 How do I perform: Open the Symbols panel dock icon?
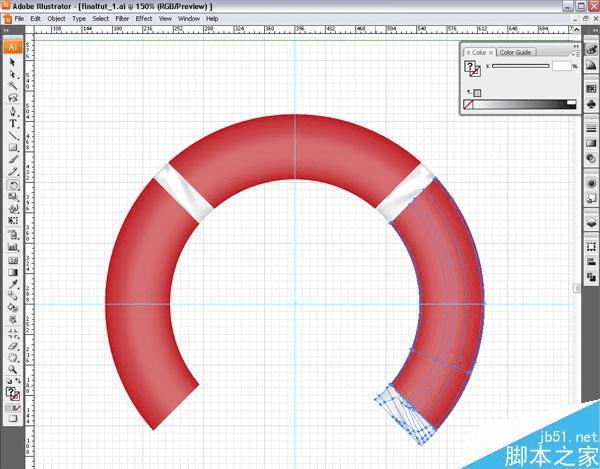click(591, 104)
